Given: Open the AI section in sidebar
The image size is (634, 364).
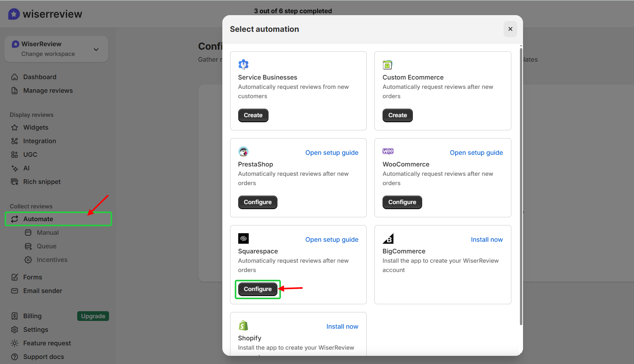Looking at the screenshot, I should coord(26,168).
